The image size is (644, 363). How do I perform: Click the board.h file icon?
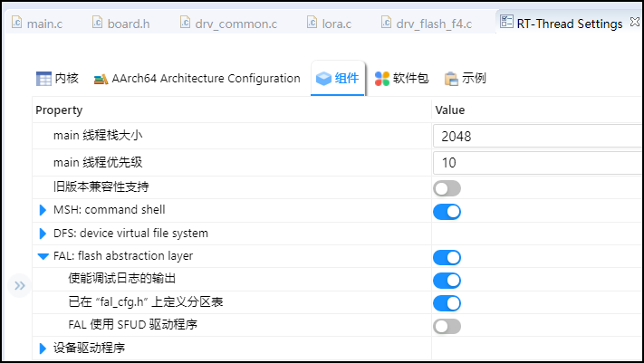point(97,22)
